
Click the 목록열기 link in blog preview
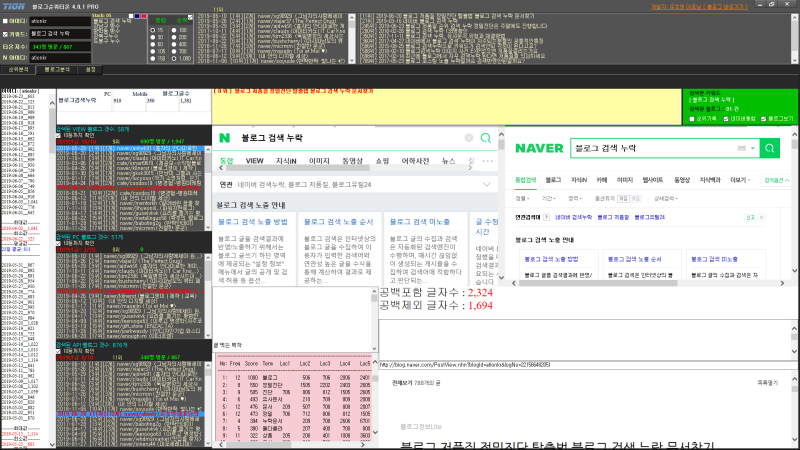[767, 383]
